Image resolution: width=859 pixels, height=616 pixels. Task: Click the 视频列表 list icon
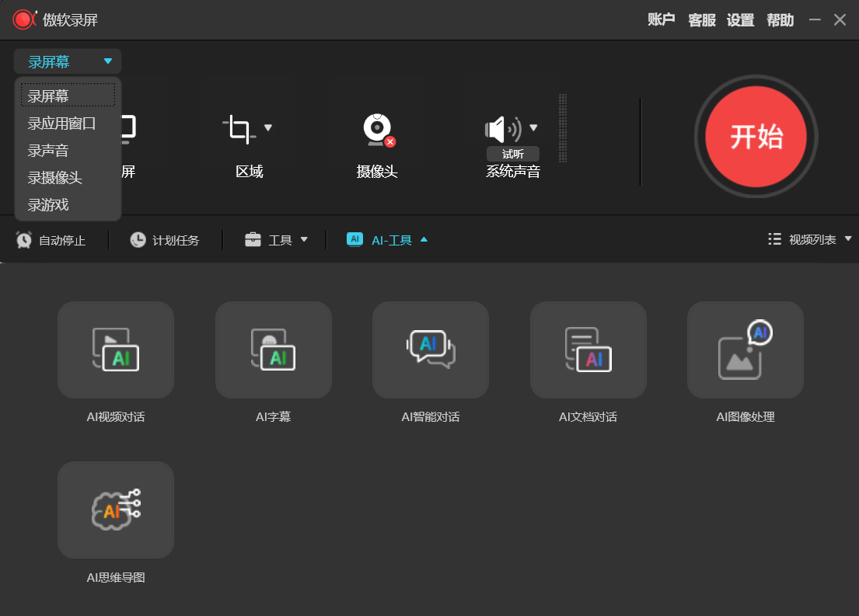[x=774, y=239]
